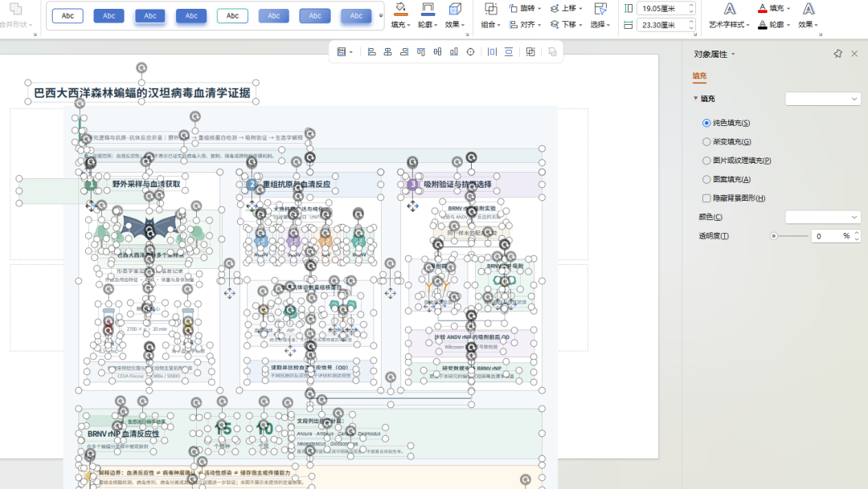This screenshot has width=868, height=489.
Task: Click the shape width field showing 23.30厘米
Action: pyautogui.click(x=665, y=25)
